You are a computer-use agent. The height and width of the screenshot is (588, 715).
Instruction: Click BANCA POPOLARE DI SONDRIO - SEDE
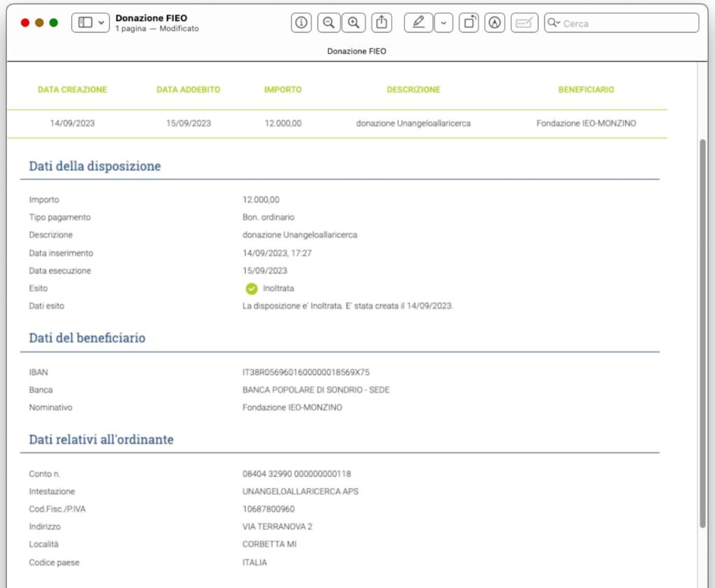316,390
